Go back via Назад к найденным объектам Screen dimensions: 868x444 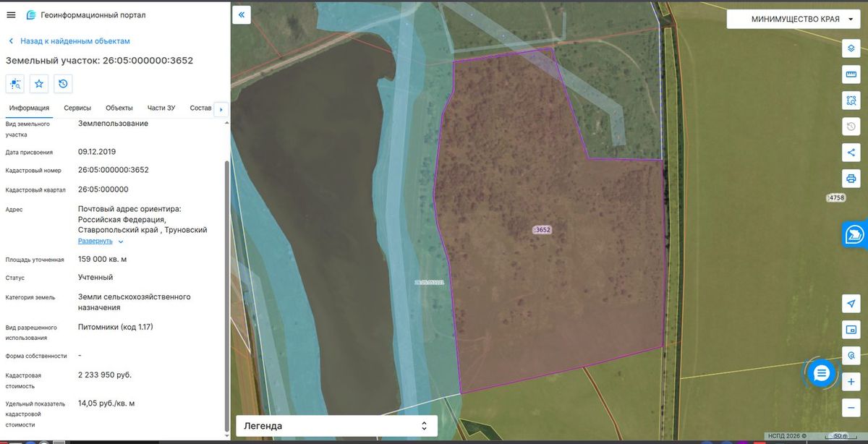coord(69,41)
